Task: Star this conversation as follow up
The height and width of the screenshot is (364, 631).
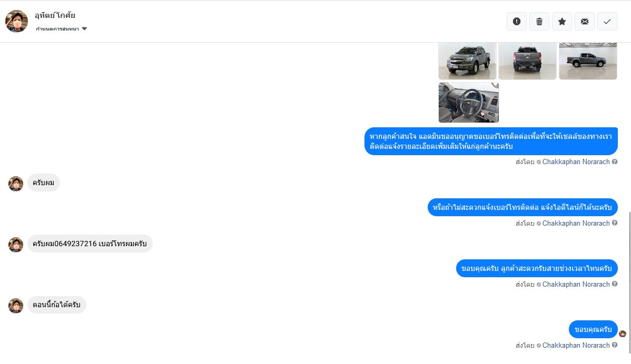Action: pos(562,21)
